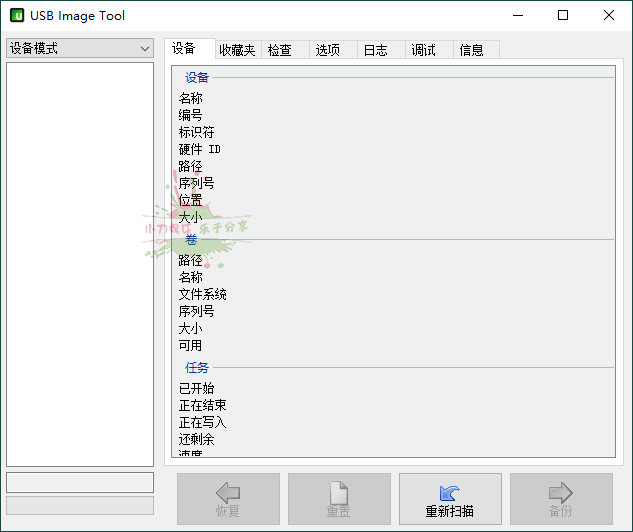Switch to the 设备 tab
Image resolution: width=633 pixels, height=532 pixels.
click(189, 49)
